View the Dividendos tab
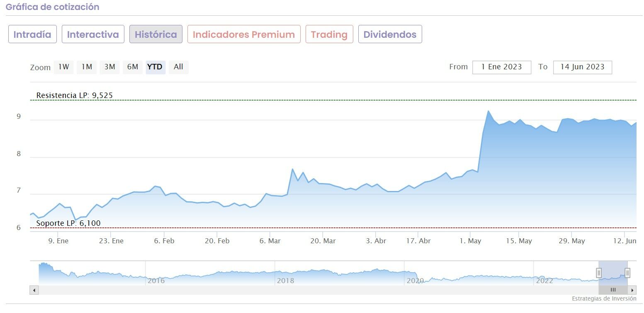This screenshot has height=313, width=644. (x=390, y=34)
